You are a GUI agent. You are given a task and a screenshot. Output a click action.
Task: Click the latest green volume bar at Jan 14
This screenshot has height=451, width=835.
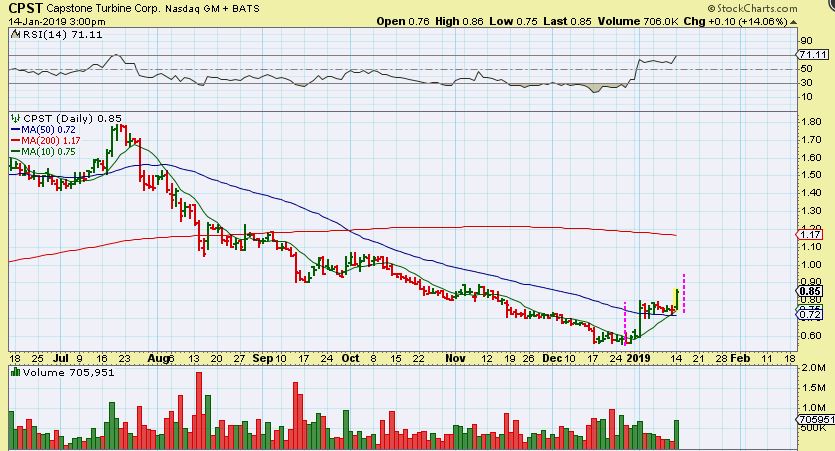click(x=676, y=434)
